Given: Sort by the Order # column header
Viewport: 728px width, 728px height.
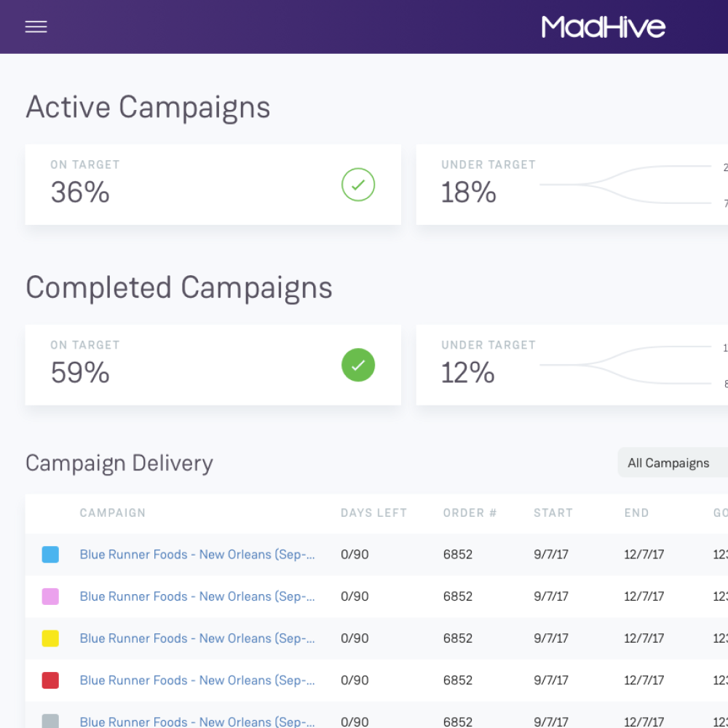Looking at the screenshot, I should point(470,513).
